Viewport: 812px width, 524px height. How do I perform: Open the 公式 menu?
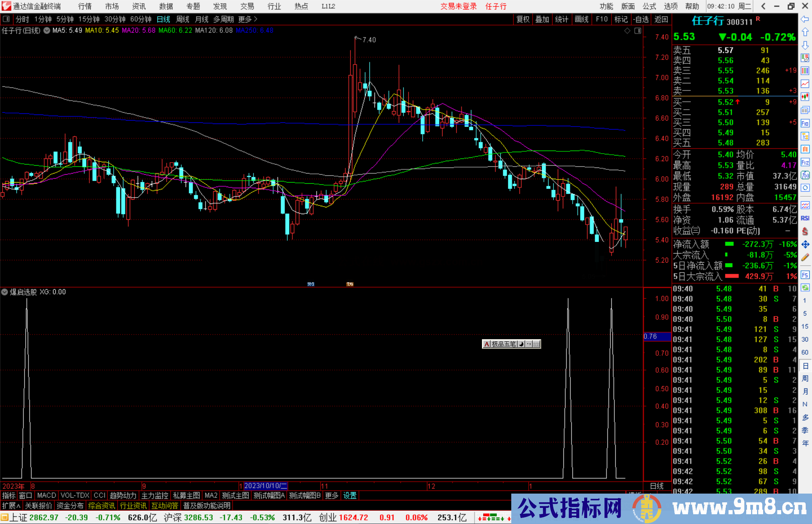[649, 6]
